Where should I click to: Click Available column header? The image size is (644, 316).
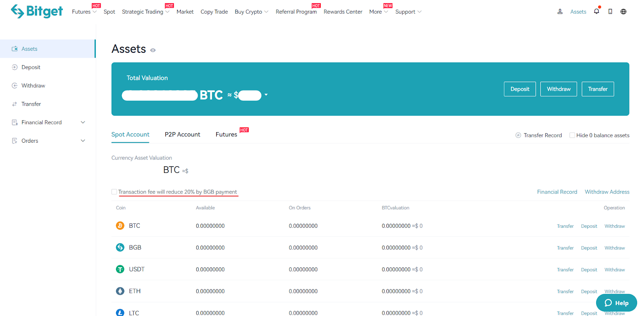205,208
